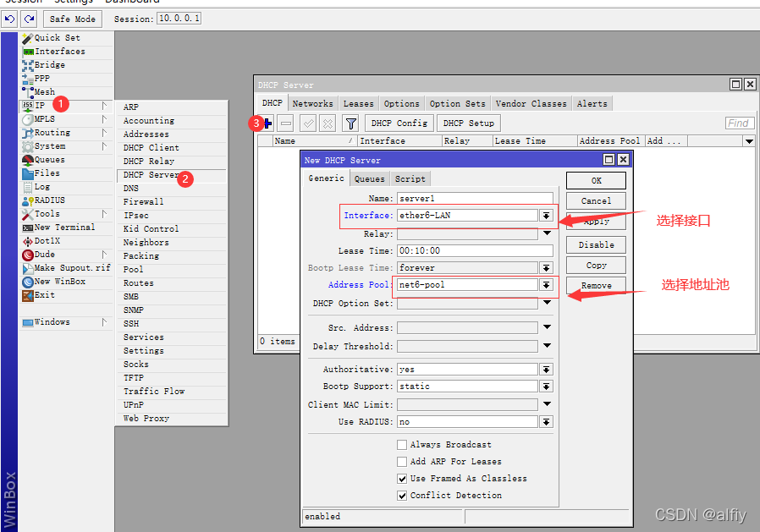Open the PPP sidebar icon
760x532 pixels.
point(28,79)
